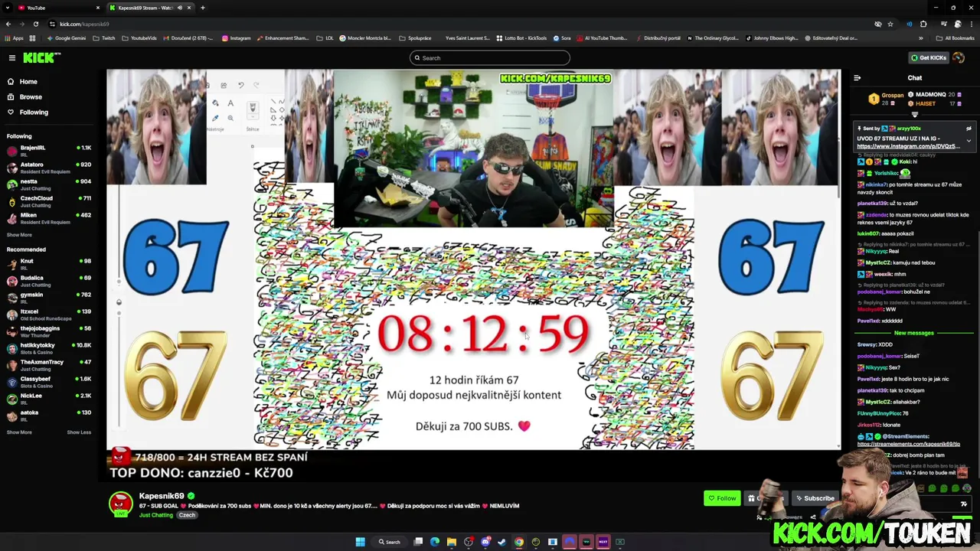Screen dimensions: 980x551
Task: Expand the gift leaderboard arrow in chat
Action: [914, 115]
